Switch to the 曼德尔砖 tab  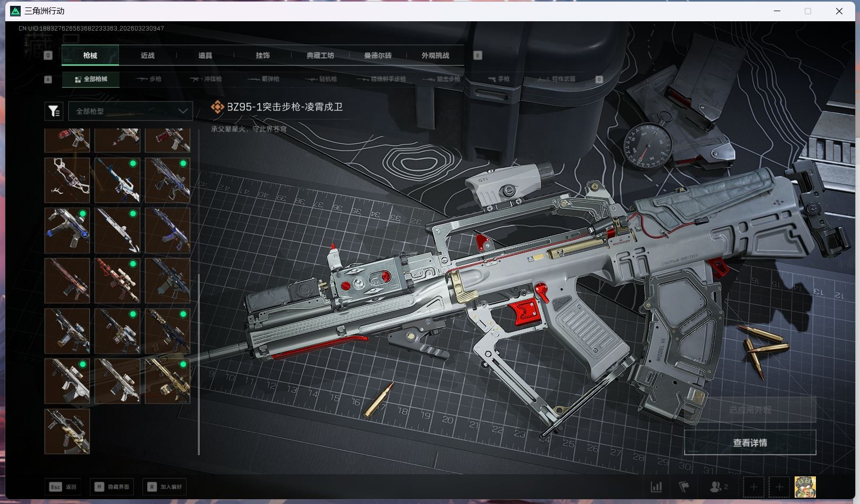[378, 55]
